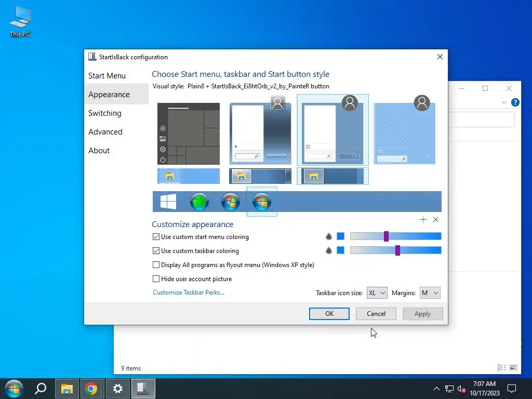This screenshot has height=399, width=532.
Task: Click the taskbar clock and date
Action: (x=485, y=389)
